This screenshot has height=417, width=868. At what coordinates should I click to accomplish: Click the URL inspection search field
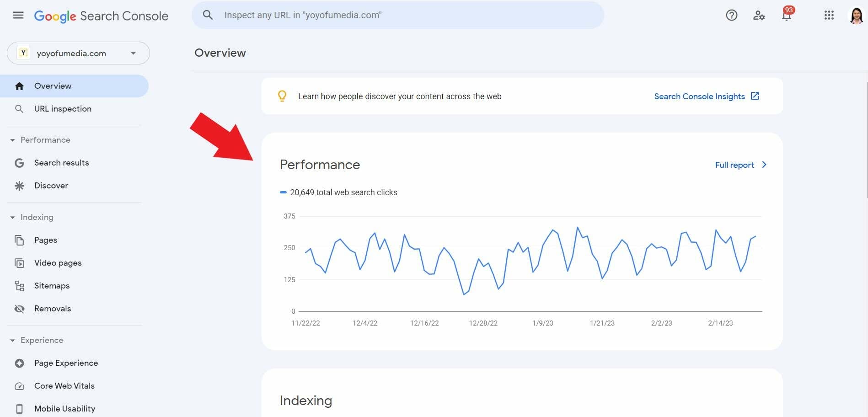398,15
